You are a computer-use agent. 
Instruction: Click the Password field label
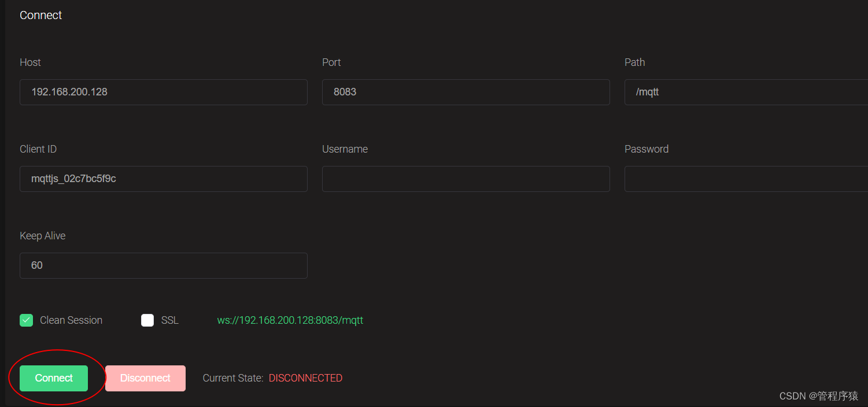tap(647, 149)
